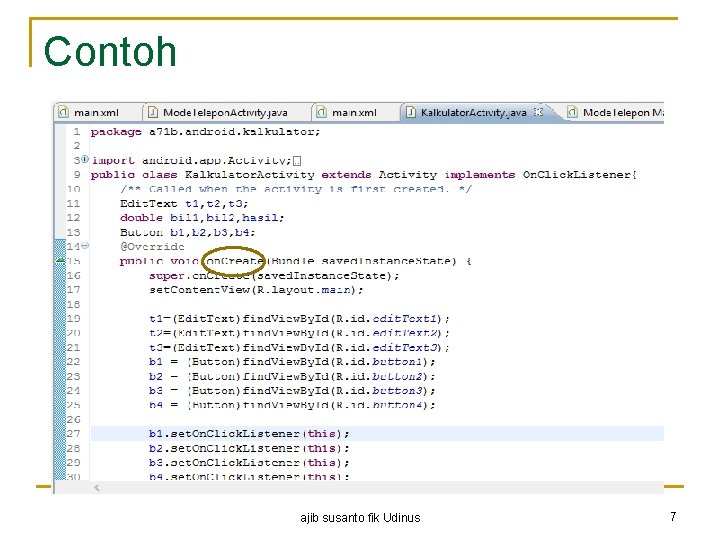
Task: Click the t2 findViewById editText2 line
Action: [x=299, y=333]
